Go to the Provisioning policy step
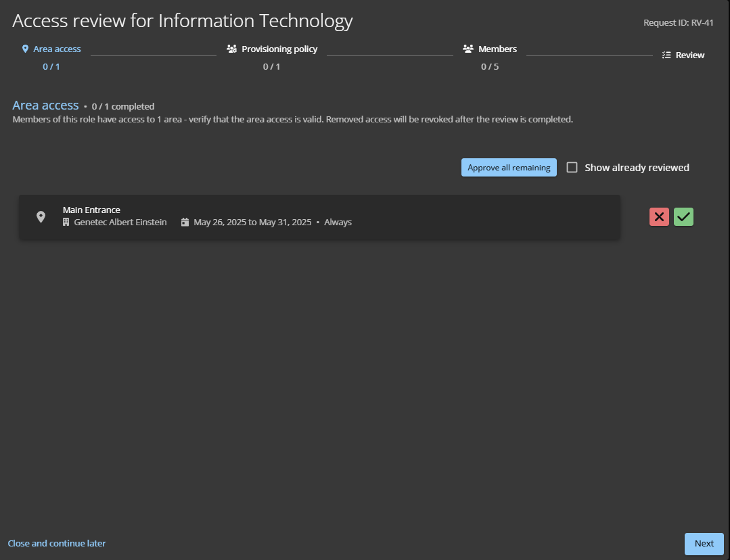This screenshot has height=560, width=730. point(279,49)
